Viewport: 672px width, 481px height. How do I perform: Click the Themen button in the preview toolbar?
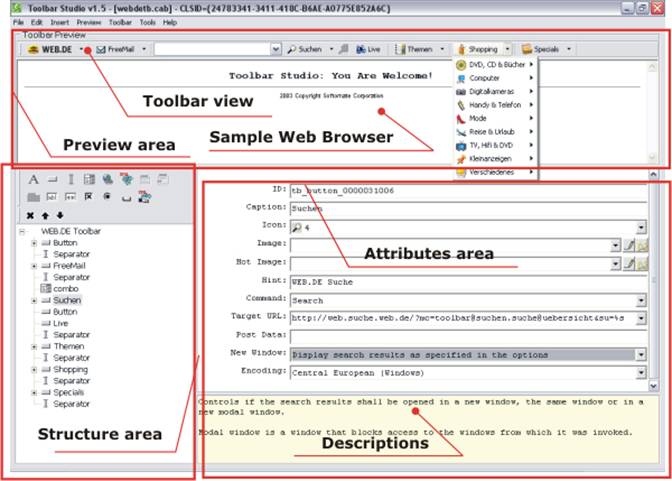coord(414,50)
